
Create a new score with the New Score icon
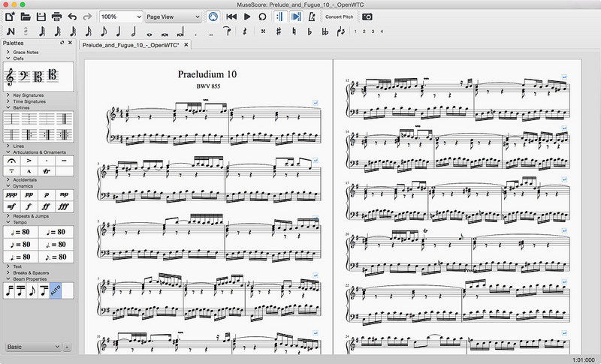coord(10,17)
